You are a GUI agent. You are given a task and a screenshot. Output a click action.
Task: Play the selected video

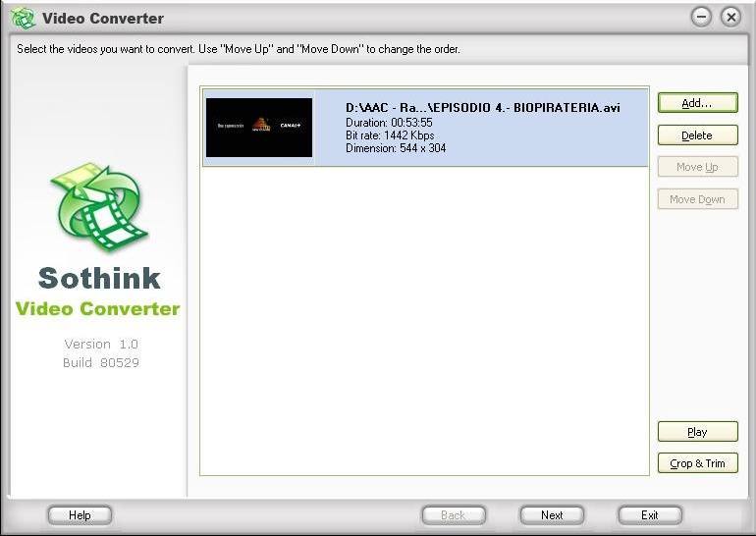(697, 431)
